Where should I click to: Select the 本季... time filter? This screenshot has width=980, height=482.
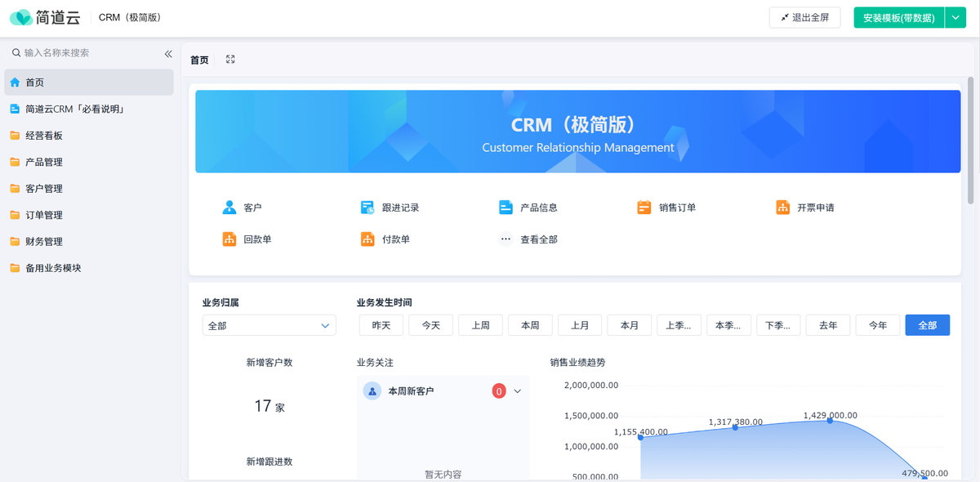click(728, 325)
